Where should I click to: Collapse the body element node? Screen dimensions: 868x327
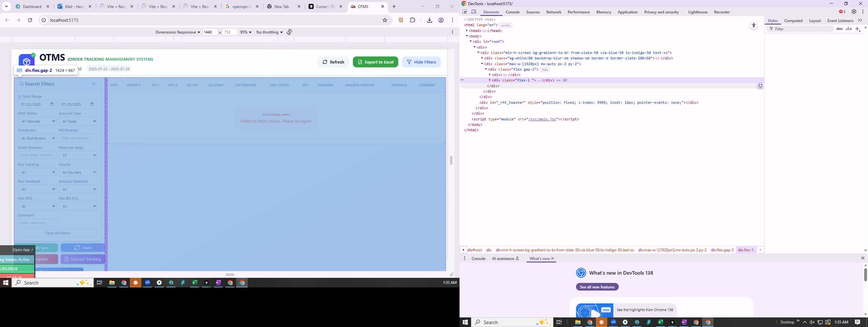[x=467, y=36]
